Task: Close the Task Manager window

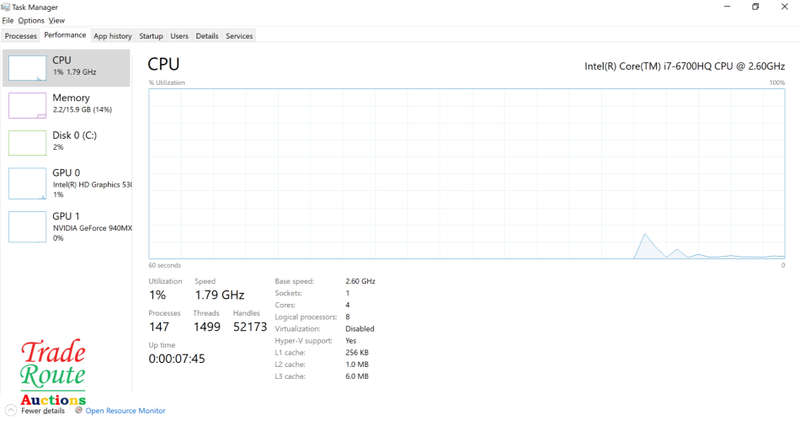Action: (784, 7)
